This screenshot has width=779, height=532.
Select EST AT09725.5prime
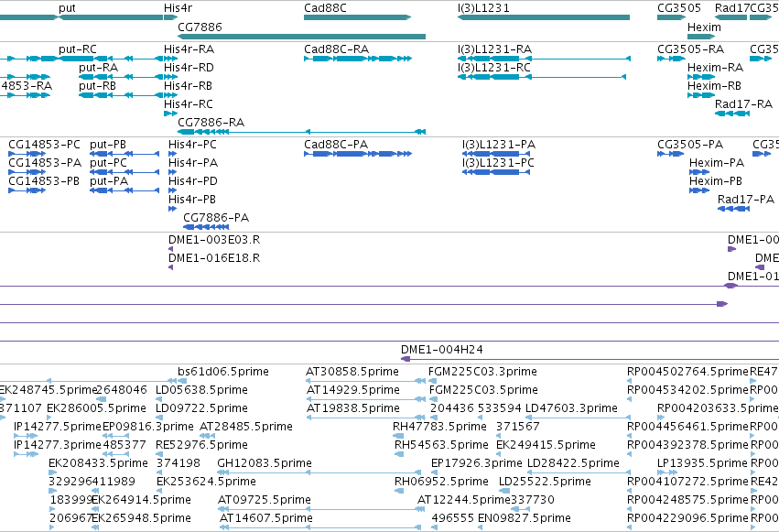(265, 500)
